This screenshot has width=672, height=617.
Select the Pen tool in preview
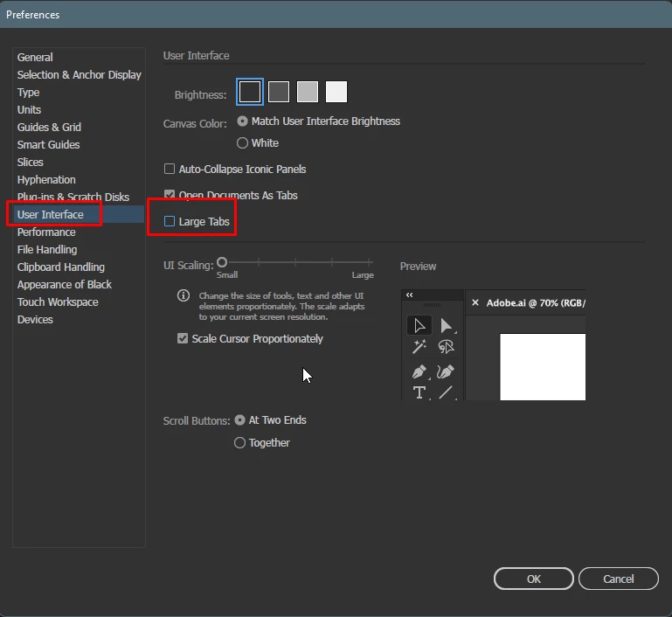click(419, 371)
